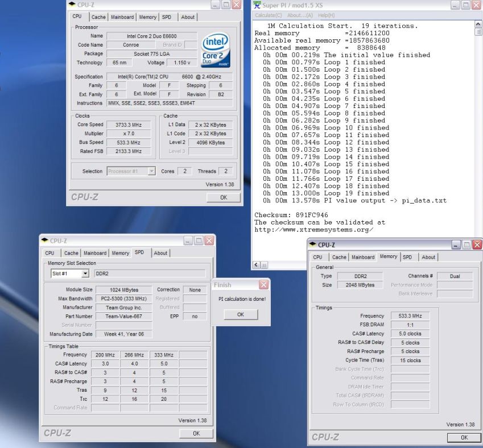Click OK in the Memory CPU-Z window
This screenshot has width=483, height=448.
coord(464,438)
